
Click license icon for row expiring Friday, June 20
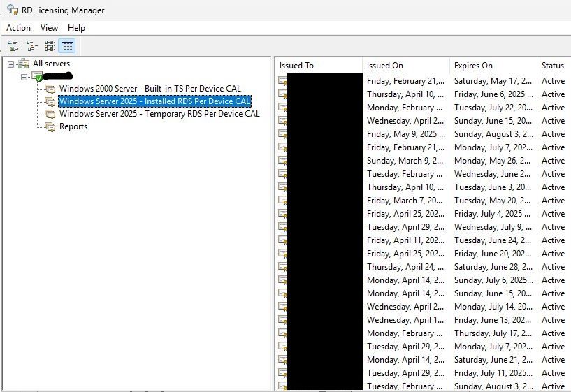coord(282,254)
